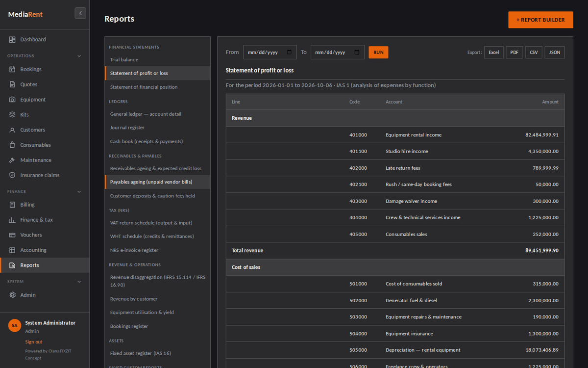The image size is (588, 368).
Task: Collapse the Operations section chevron
Action: (79, 56)
